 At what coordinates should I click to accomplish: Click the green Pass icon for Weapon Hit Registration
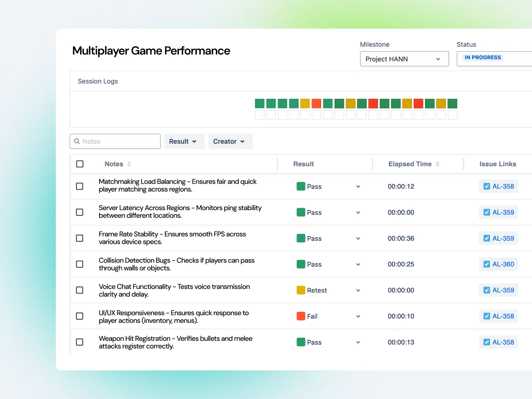point(301,342)
